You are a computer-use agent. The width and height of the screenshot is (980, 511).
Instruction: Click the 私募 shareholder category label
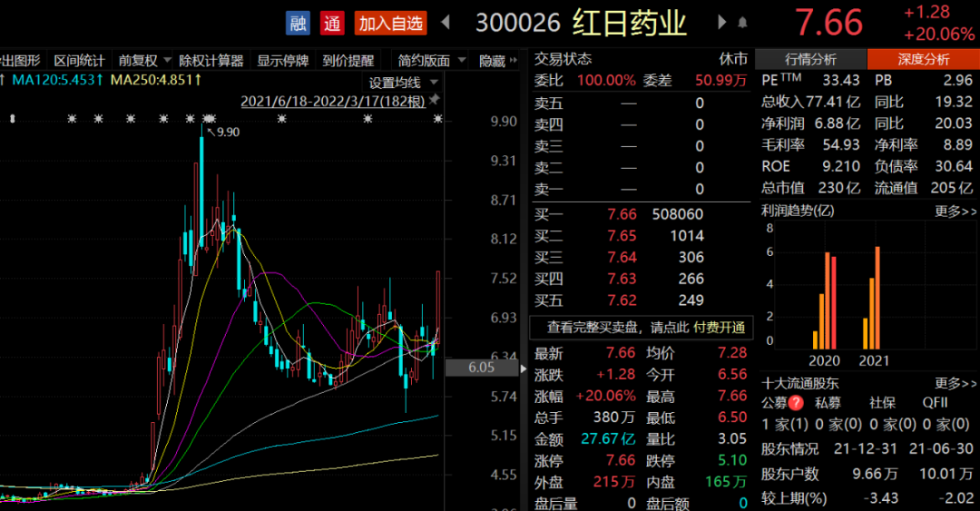coord(828,403)
